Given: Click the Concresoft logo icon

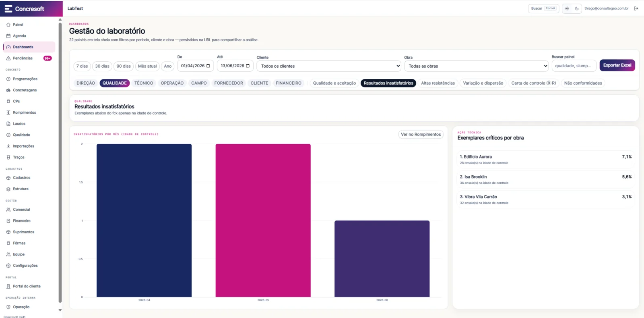Looking at the screenshot, I should coord(8,8).
